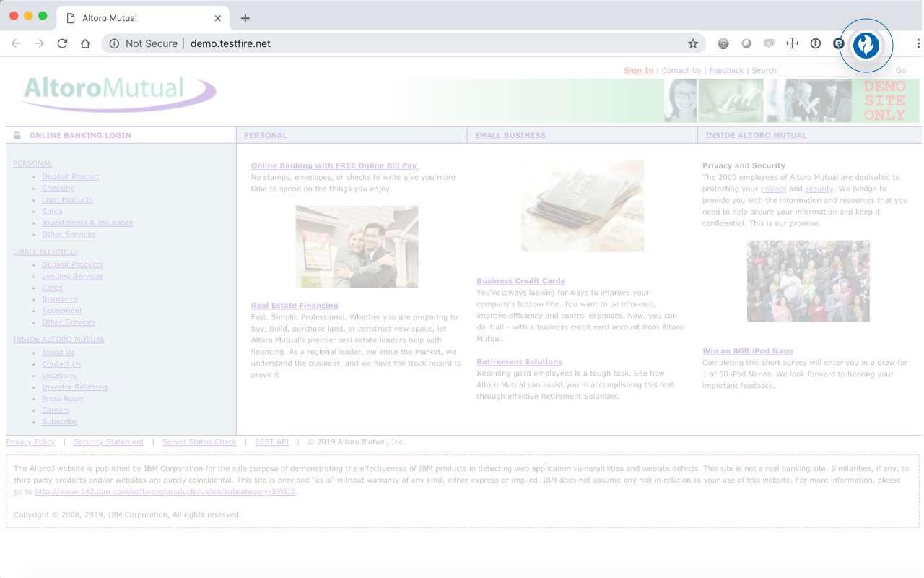
Task: Click the circled info extension icon
Action: [x=815, y=43]
